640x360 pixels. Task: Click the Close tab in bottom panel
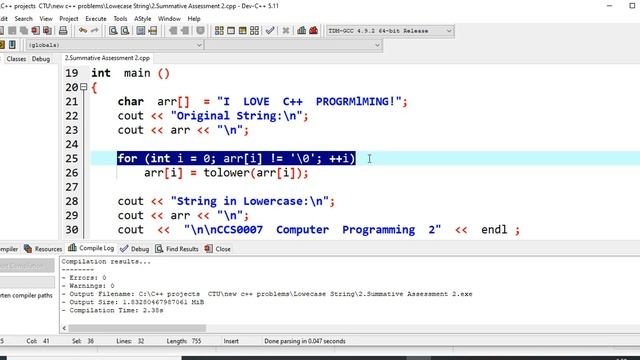coord(218,249)
